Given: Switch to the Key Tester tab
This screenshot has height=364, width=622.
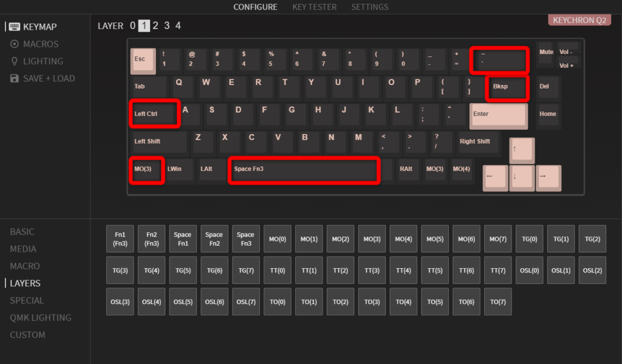Looking at the screenshot, I should (314, 7).
